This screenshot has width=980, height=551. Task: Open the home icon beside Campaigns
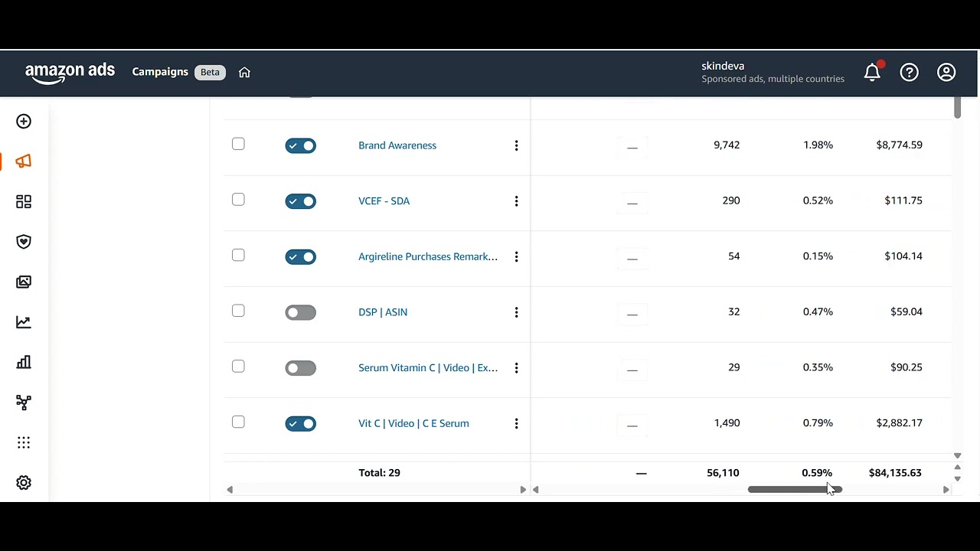point(244,72)
